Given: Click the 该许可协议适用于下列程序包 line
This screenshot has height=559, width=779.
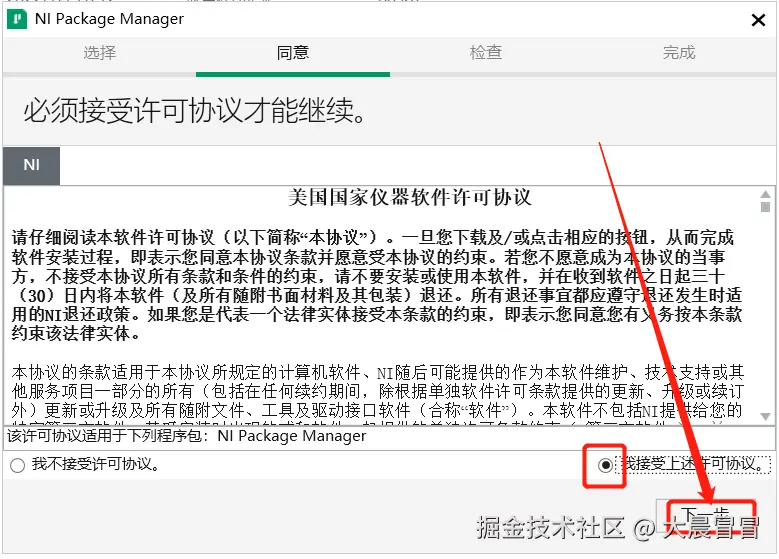Looking at the screenshot, I should pos(186,436).
